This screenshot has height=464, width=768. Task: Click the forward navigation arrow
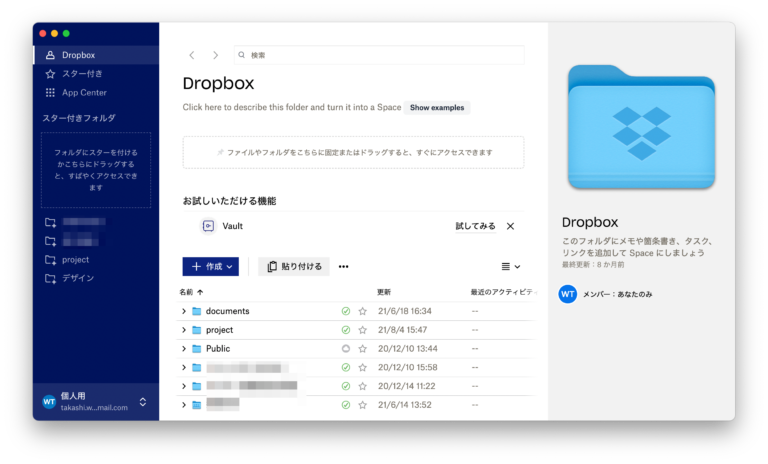[x=215, y=55]
